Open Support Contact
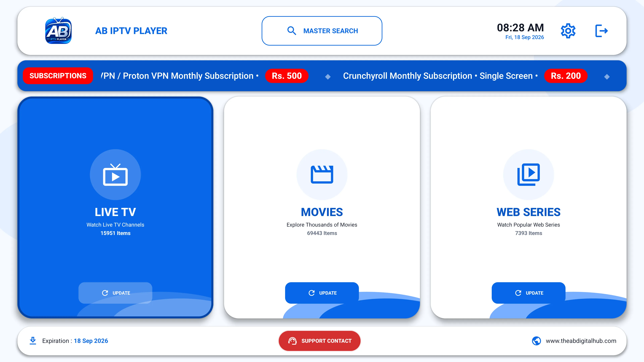 pyautogui.click(x=319, y=341)
